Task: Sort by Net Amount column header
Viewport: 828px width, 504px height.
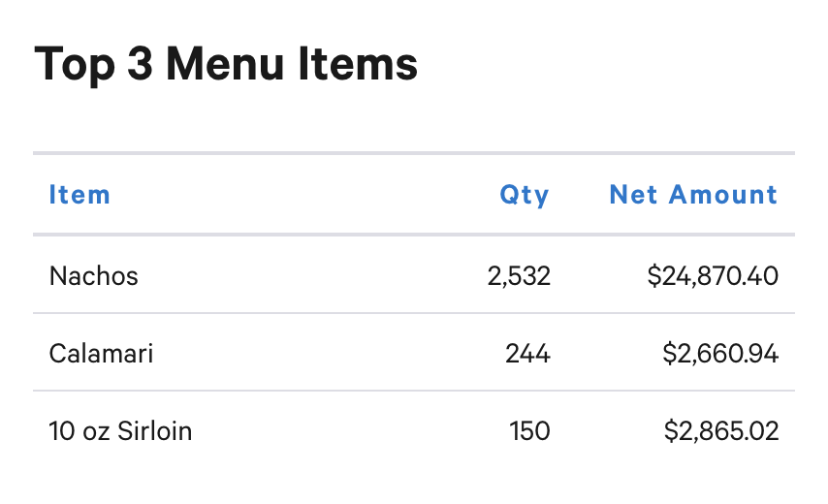Action: point(693,195)
